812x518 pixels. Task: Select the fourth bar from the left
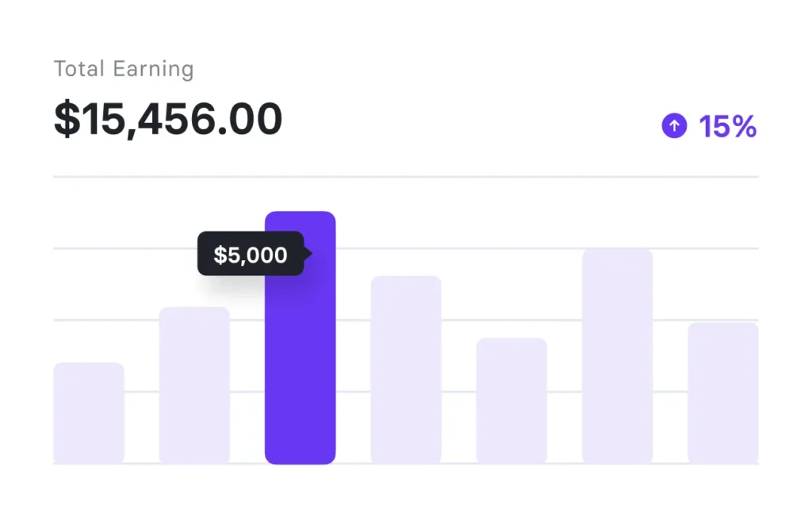click(406, 369)
